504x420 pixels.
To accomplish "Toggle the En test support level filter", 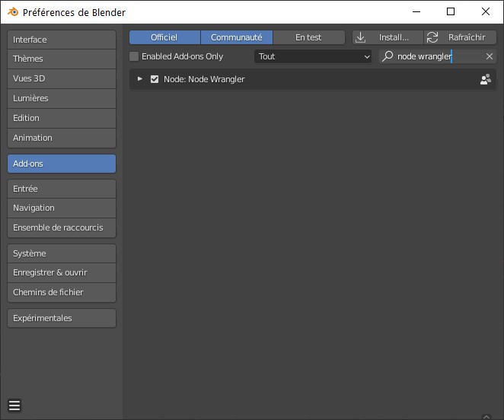I will (x=309, y=37).
